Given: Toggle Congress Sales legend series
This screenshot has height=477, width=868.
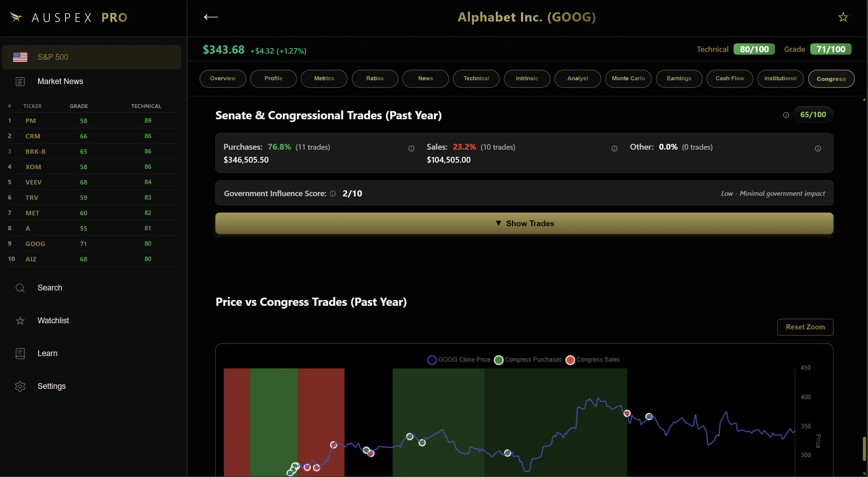Looking at the screenshot, I should click(592, 360).
